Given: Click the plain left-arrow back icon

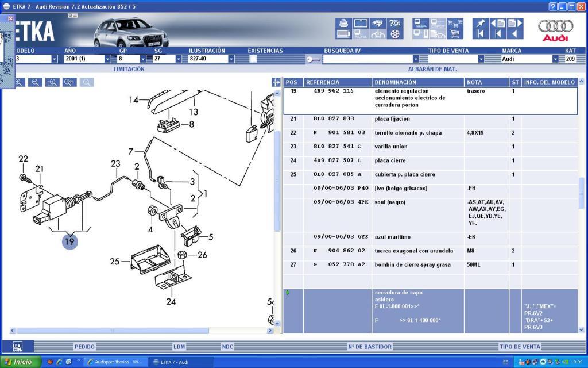Looking at the screenshot, I should 515,34.
